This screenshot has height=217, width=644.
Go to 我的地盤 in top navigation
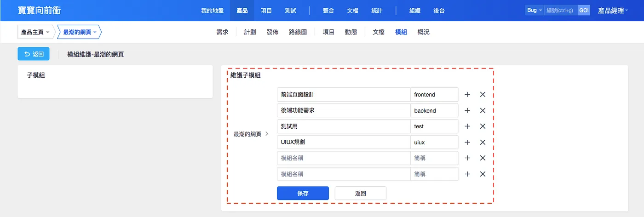(213, 10)
